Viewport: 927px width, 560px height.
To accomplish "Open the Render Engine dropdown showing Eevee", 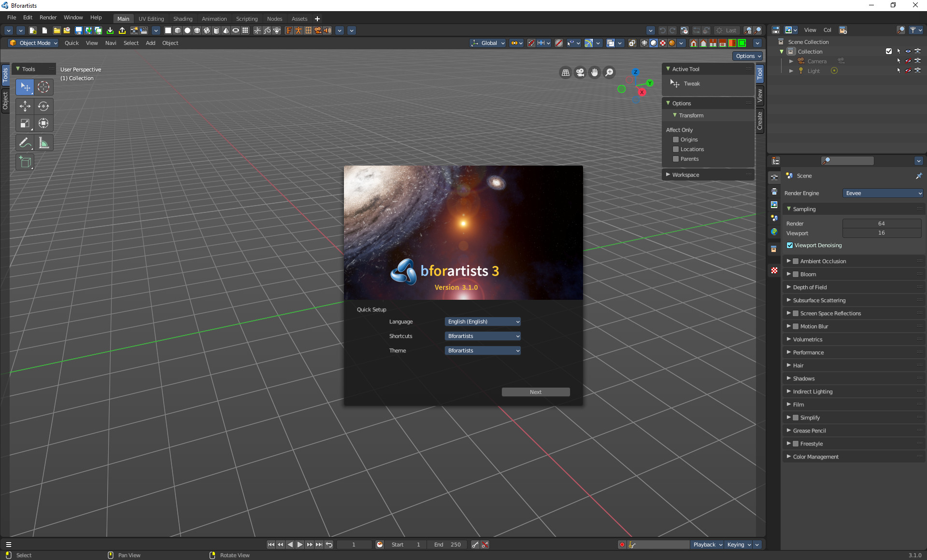I will (x=883, y=193).
